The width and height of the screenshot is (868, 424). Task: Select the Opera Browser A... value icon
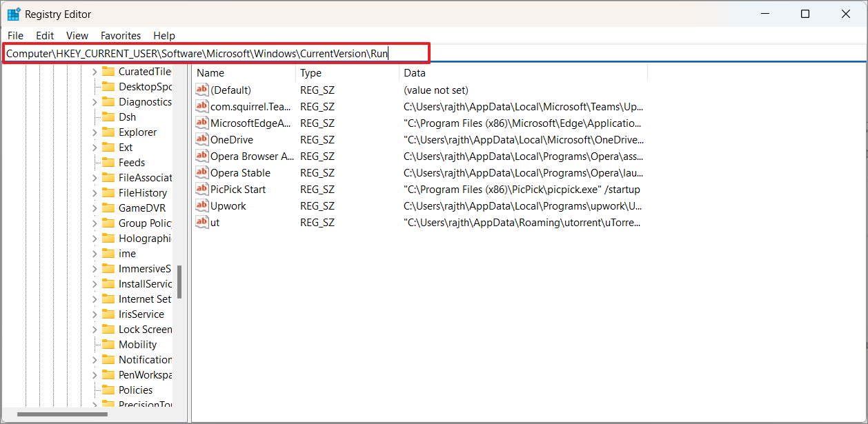[x=201, y=156]
